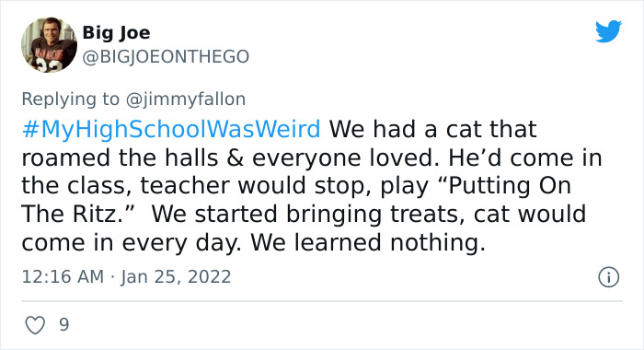Click the Twitter bird logo
Viewport: 644px width, 350px height.
pyautogui.click(x=608, y=30)
